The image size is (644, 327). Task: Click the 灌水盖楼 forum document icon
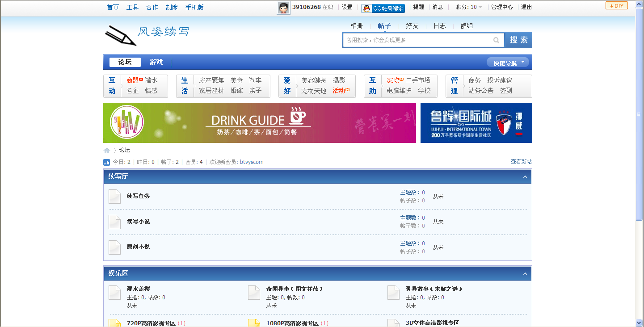click(115, 293)
